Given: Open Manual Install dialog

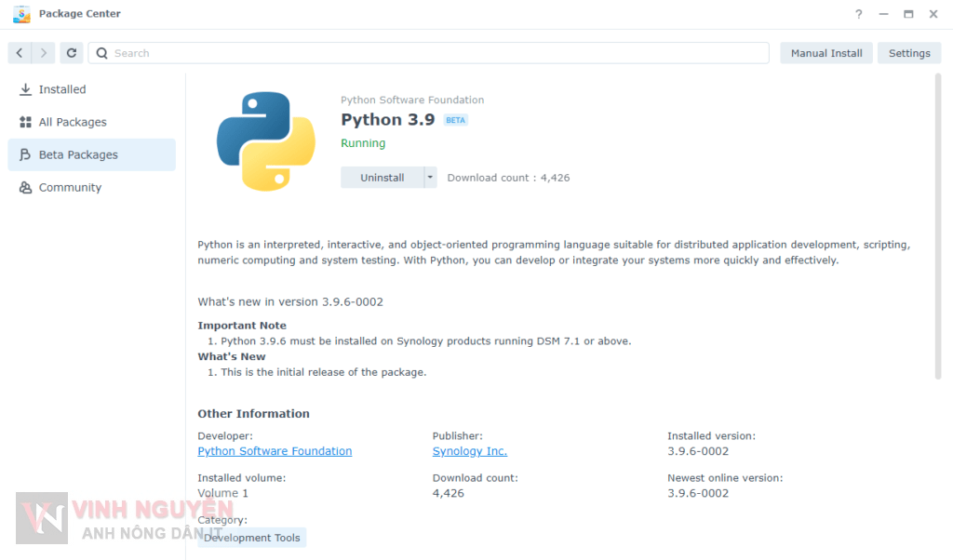Looking at the screenshot, I should click(825, 53).
